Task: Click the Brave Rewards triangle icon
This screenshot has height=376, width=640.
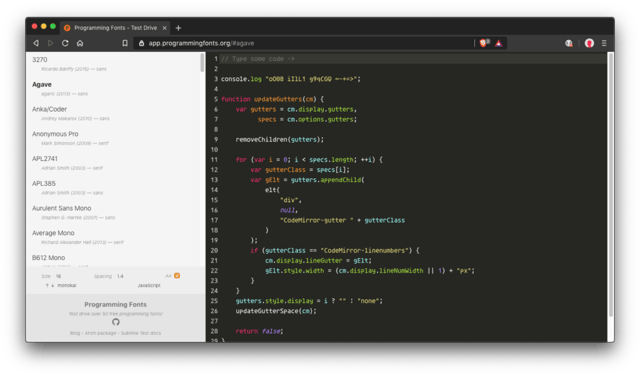Action: point(499,43)
